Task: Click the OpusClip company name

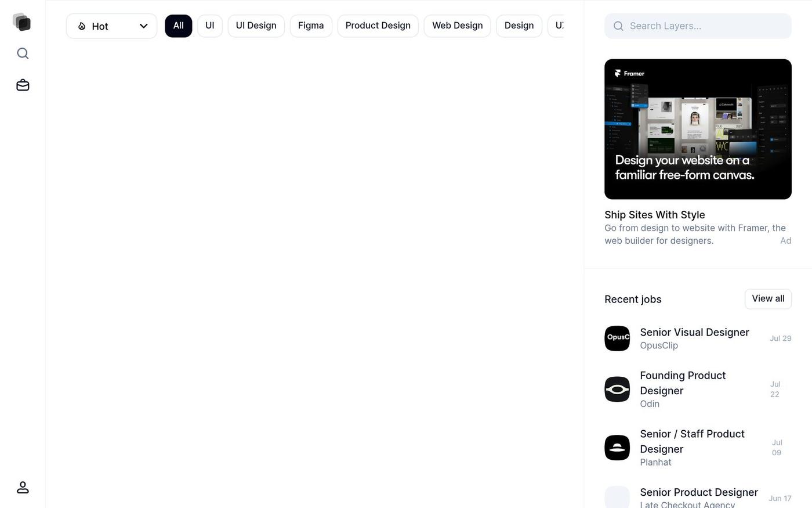Action: 659,345
